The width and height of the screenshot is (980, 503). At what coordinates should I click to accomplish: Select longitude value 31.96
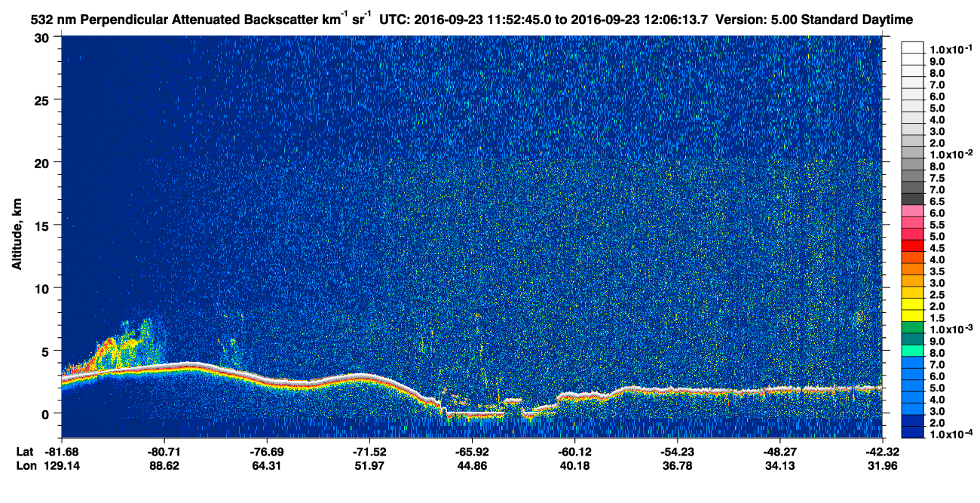pos(881,465)
